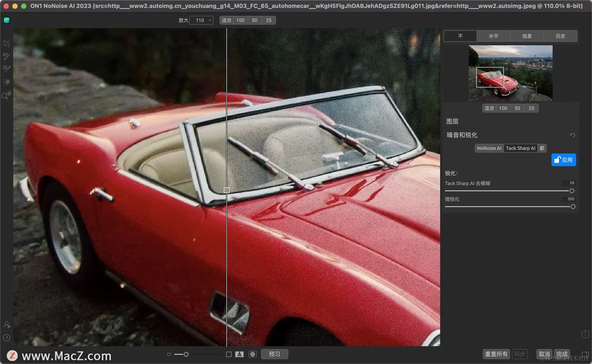
Task: Click the export share icon
Action: tap(585, 334)
